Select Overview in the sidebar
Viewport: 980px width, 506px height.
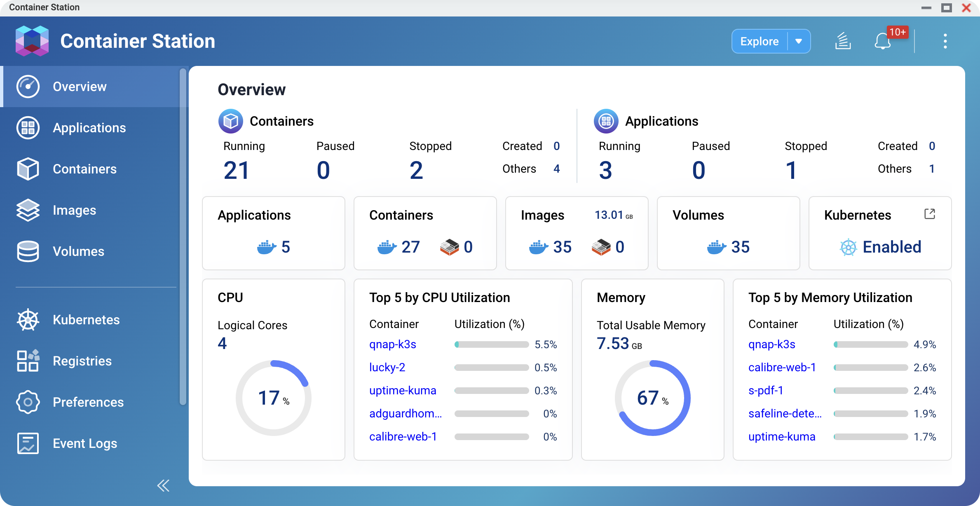pos(91,87)
